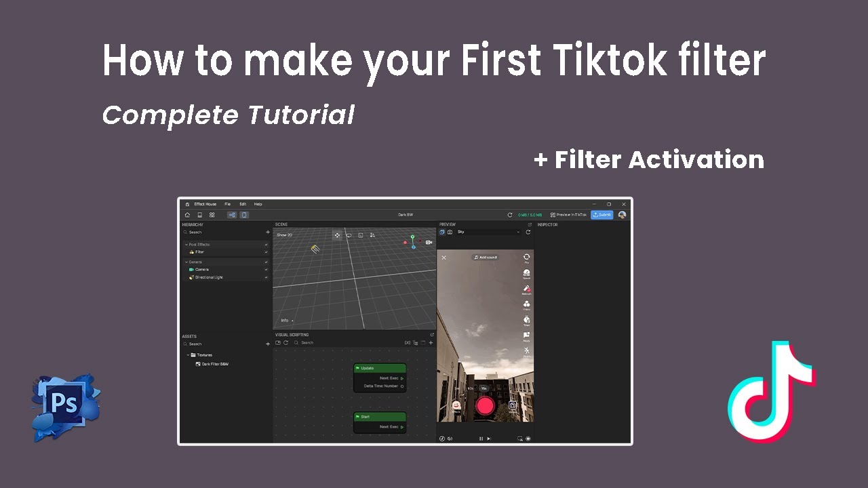This screenshot has height=488, width=868.
Task: Click the Effect House app title
Action: [205, 204]
